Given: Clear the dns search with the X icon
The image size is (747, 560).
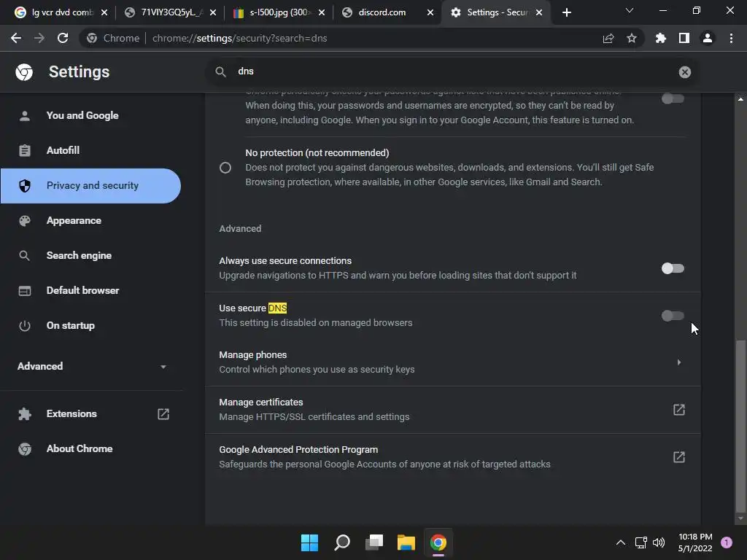Looking at the screenshot, I should (x=684, y=72).
